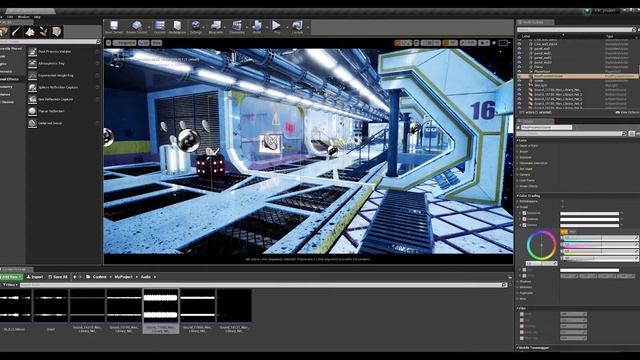Toggle visibility eye for SkyLight actor
Viewport: 640px width, 360px height.
click(520, 85)
